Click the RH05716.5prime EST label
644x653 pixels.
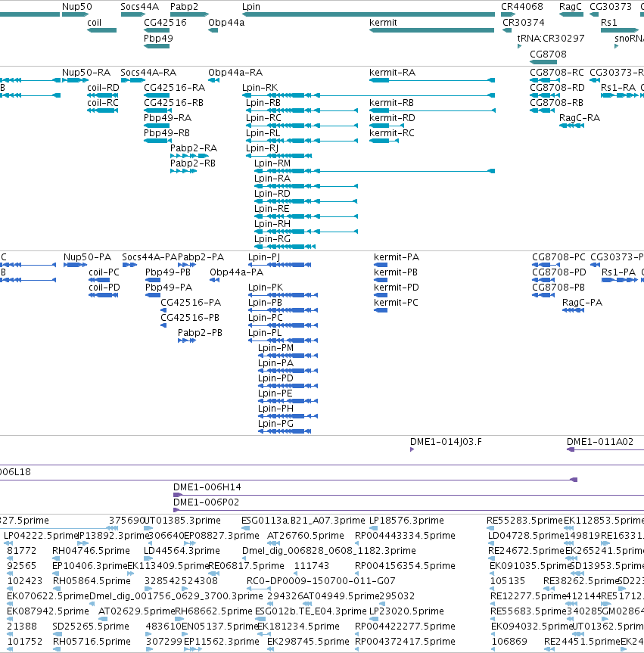point(92,642)
